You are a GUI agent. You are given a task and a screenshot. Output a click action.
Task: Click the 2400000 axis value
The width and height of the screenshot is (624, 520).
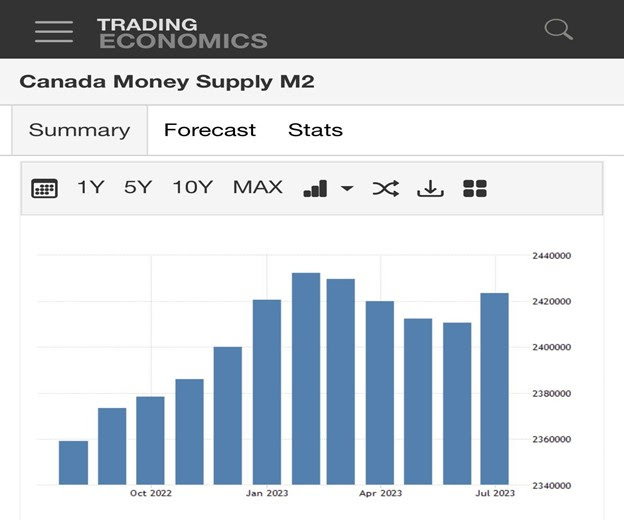click(x=552, y=347)
